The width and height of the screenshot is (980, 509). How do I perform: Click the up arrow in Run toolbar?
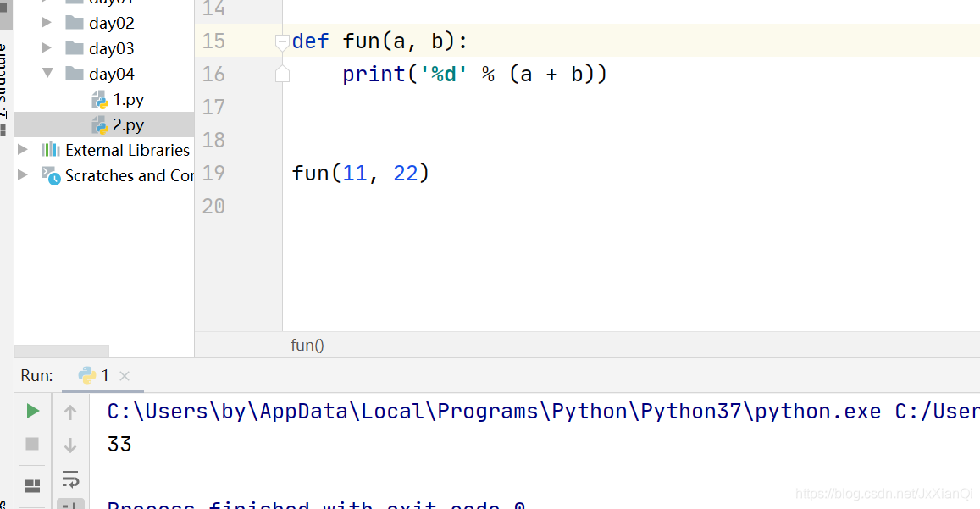click(x=70, y=412)
